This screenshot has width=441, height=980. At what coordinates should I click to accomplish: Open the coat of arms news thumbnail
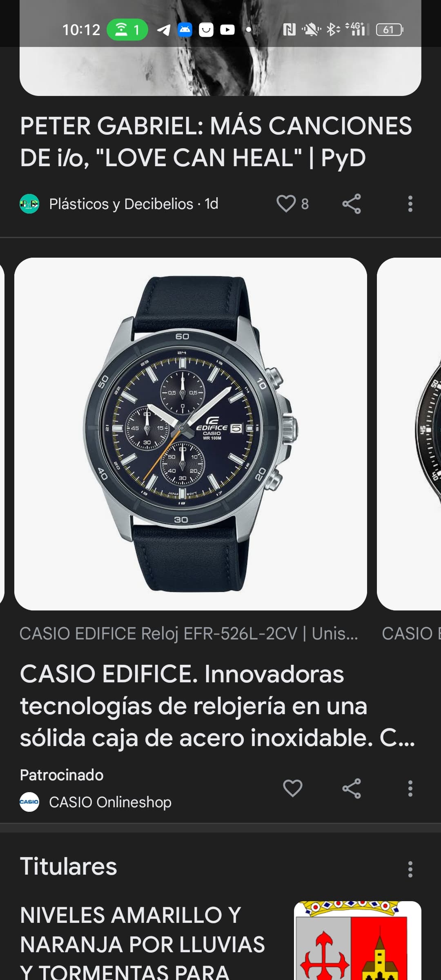(x=358, y=940)
